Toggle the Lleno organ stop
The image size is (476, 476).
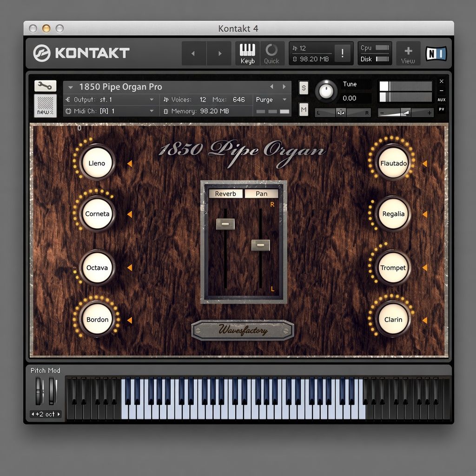[97, 163]
